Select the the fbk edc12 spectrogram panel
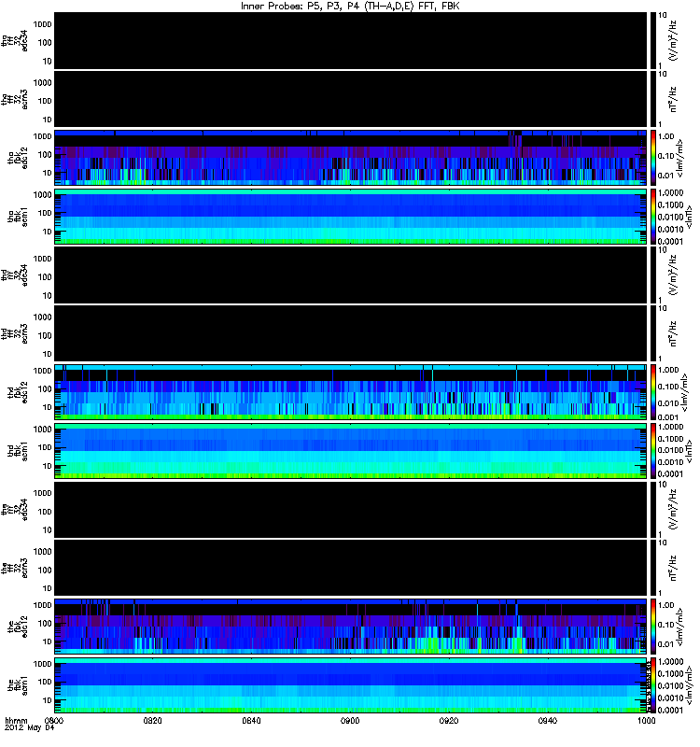The image size is (700, 747). coord(351,627)
